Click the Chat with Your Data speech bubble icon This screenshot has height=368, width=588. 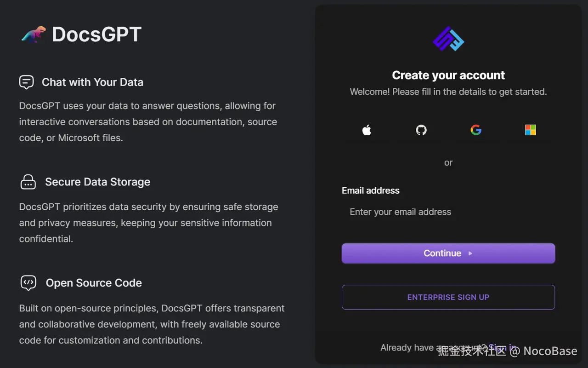point(27,82)
